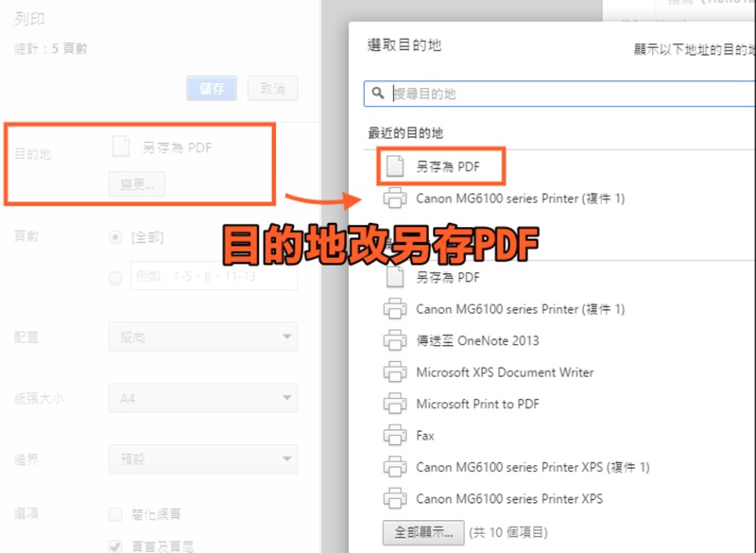Click printer icon for recent Canon MG6100 (複件 1)
The width and height of the screenshot is (756, 553).
pyautogui.click(x=395, y=199)
